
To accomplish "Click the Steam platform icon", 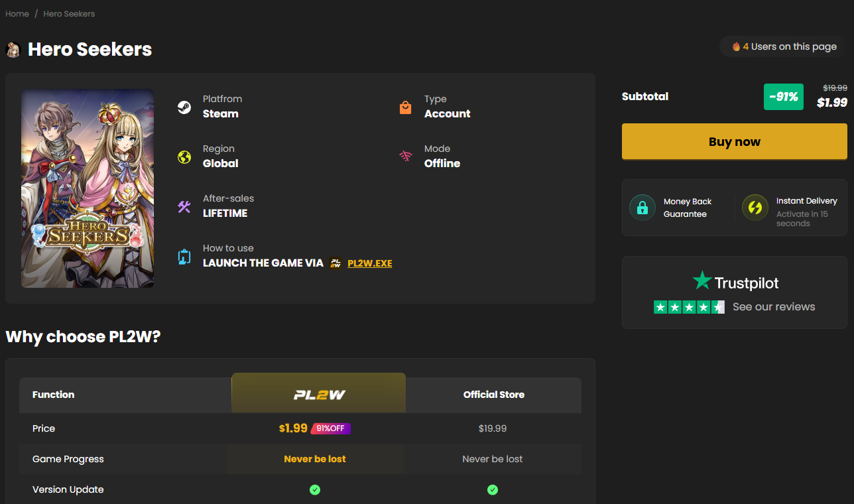I will [x=184, y=107].
